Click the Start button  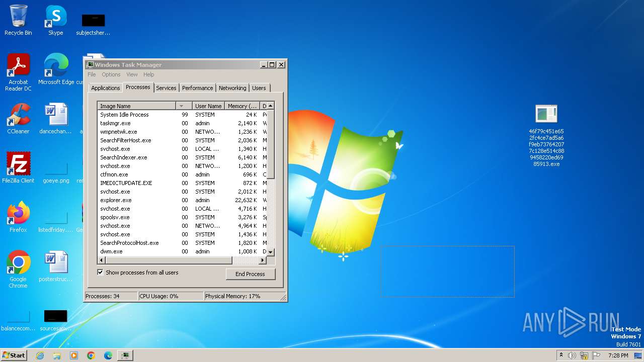point(14,355)
